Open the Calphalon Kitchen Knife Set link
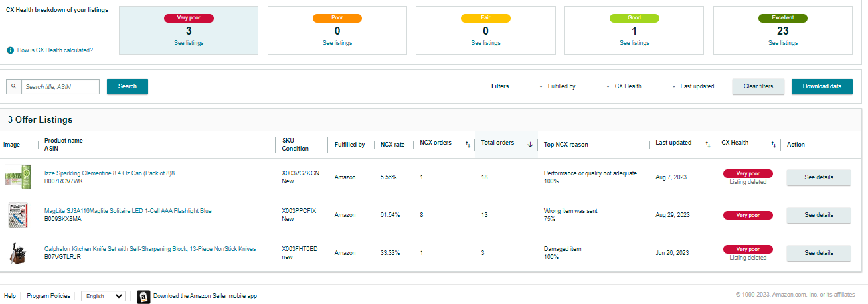The width and height of the screenshot is (868, 304). pyautogui.click(x=150, y=249)
